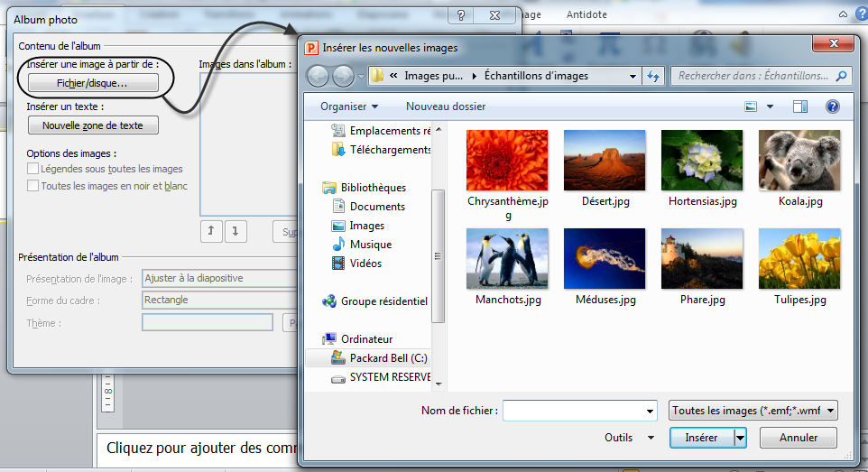Select Ordinateur in navigation pane
This screenshot has height=472, width=868.
(357, 339)
